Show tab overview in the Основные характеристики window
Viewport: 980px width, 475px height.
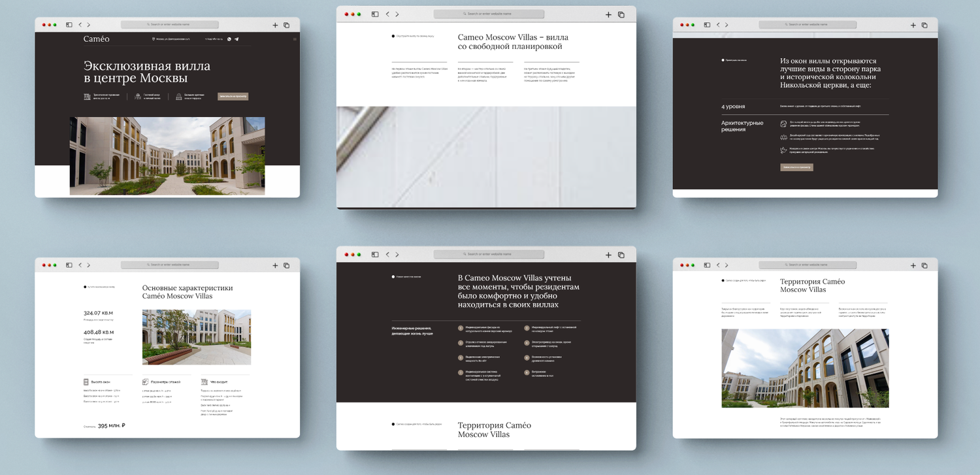[x=286, y=266]
